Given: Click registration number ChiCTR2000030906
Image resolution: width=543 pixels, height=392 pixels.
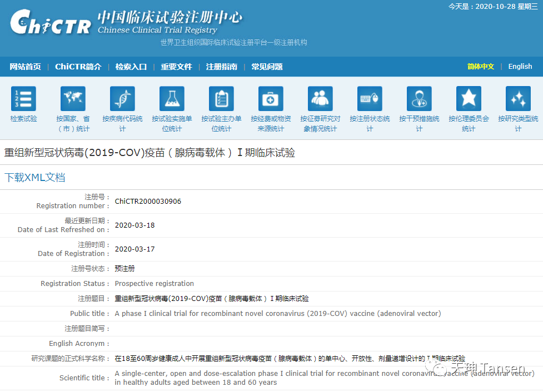Looking at the screenshot, I should coord(148,202).
